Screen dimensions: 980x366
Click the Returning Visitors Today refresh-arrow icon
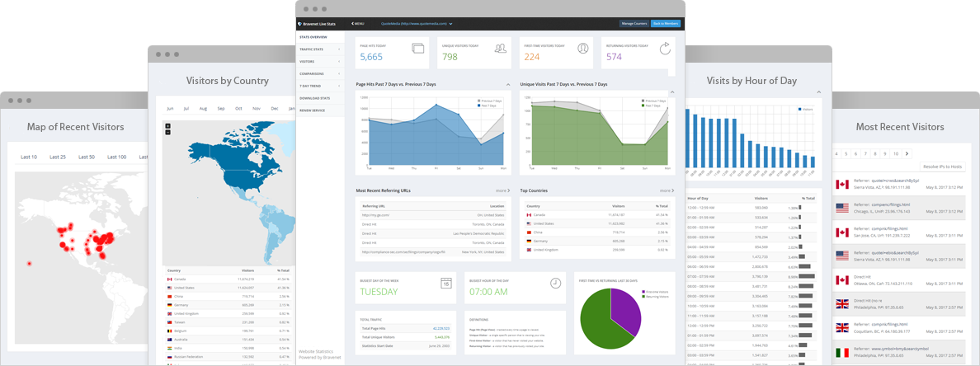point(665,48)
